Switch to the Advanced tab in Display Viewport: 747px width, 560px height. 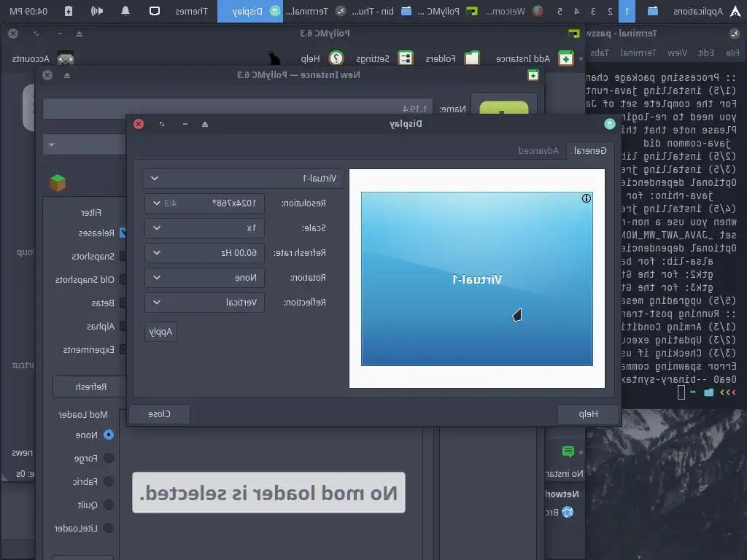[538, 151]
